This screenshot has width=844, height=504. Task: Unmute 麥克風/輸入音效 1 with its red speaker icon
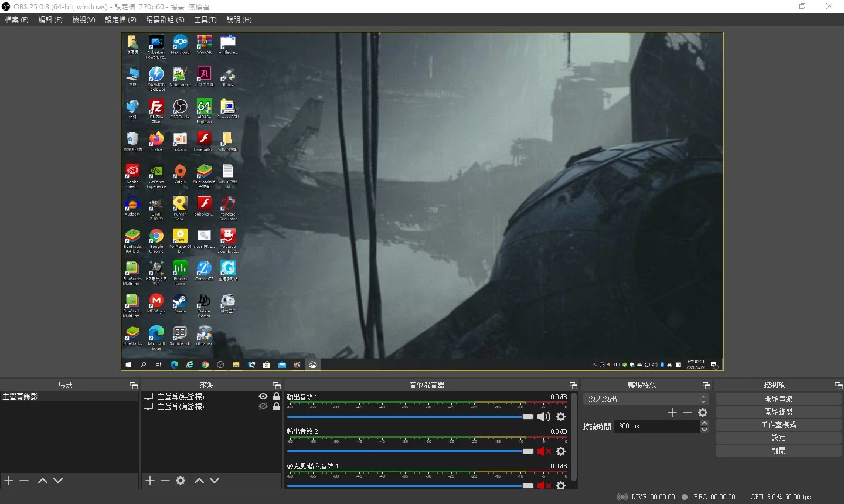coord(544,485)
